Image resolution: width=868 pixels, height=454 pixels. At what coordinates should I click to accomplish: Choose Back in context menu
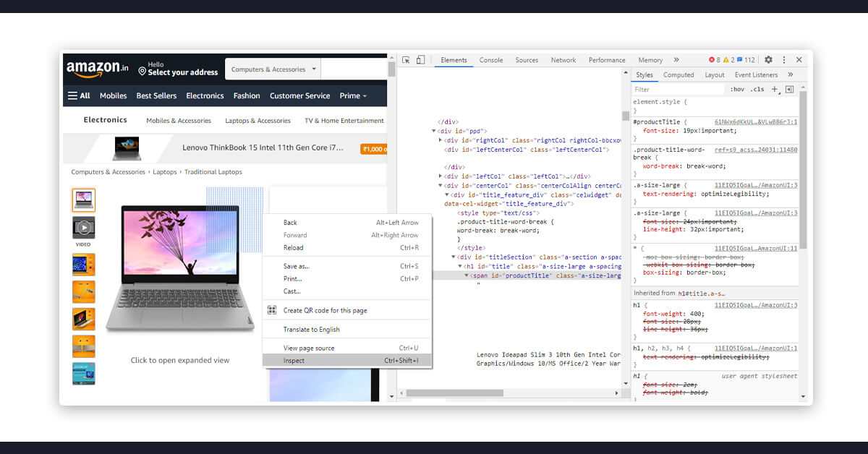[347, 223]
